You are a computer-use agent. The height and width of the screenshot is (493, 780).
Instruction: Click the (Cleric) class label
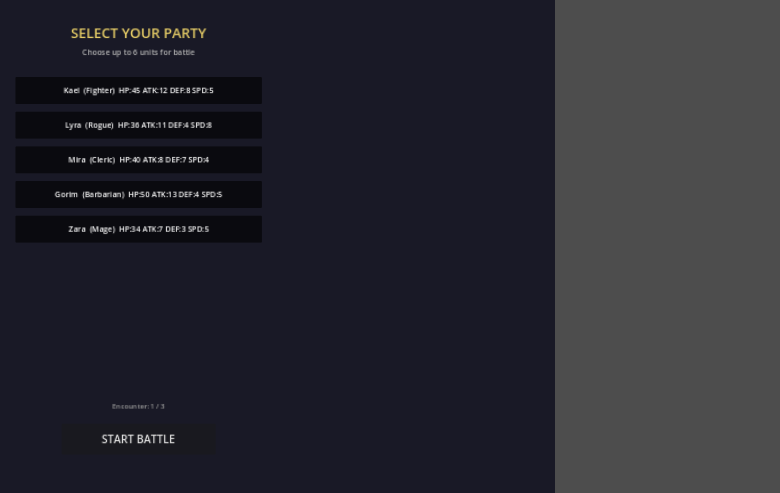(102, 160)
